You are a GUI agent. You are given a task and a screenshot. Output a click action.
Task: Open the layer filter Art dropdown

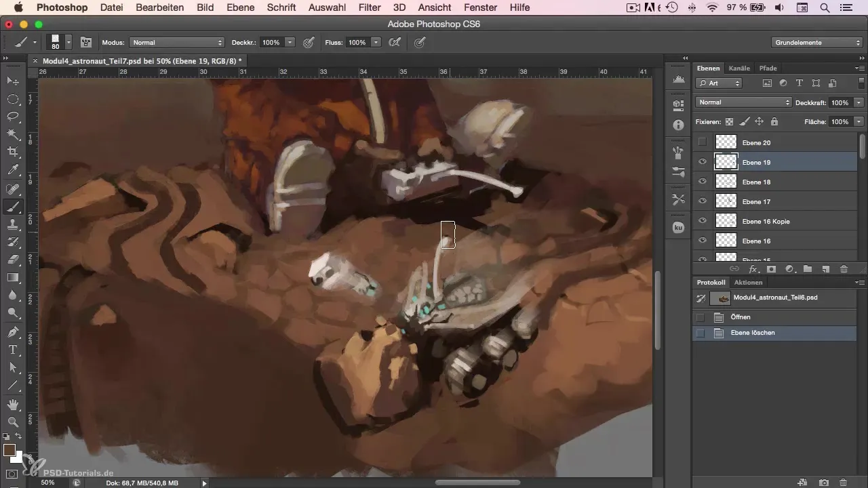[x=719, y=83]
